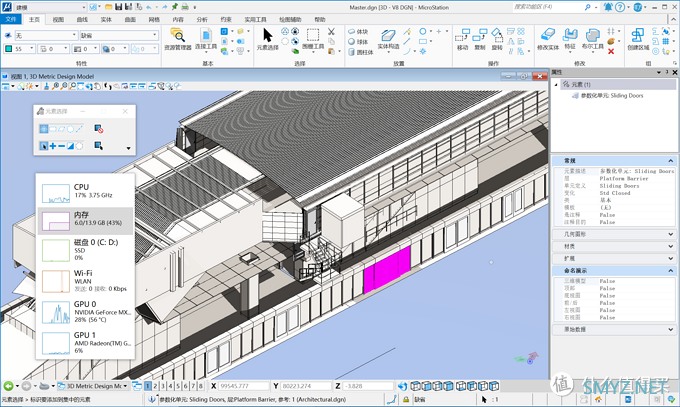The width and height of the screenshot is (680, 407).
Task: Select 内存 (Memory) in performance panel
Action: [84, 219]
